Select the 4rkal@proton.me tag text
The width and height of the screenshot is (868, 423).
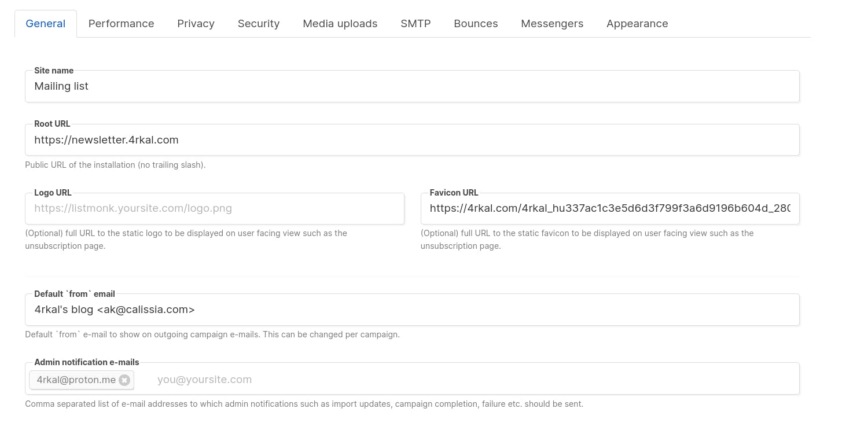(x=76, y=380)
